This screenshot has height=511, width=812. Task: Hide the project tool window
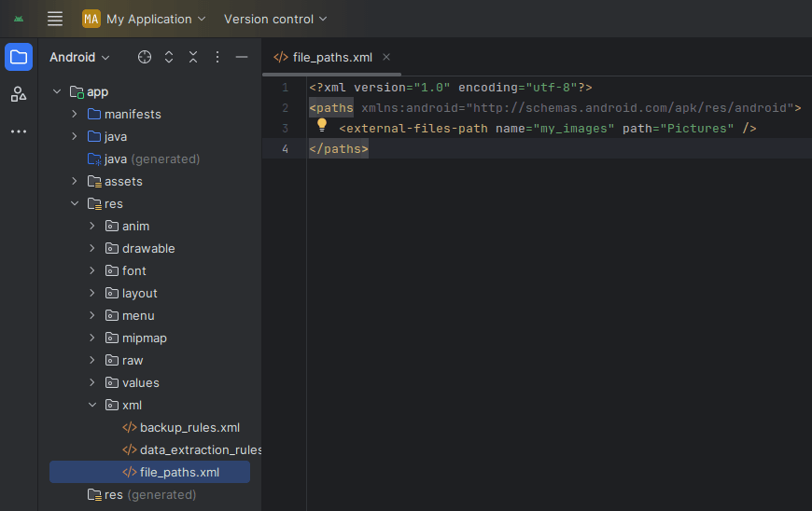pos(242,57)
